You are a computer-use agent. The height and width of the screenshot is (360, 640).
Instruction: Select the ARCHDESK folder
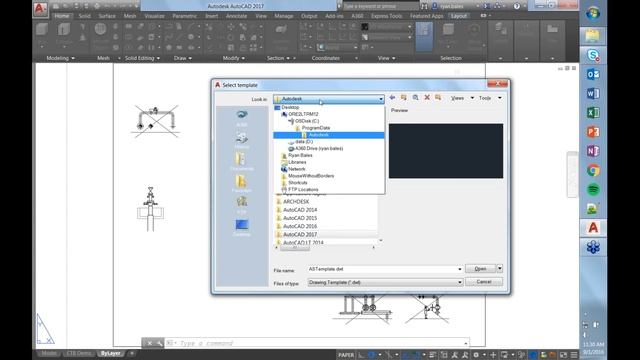[x=296, y=202]
